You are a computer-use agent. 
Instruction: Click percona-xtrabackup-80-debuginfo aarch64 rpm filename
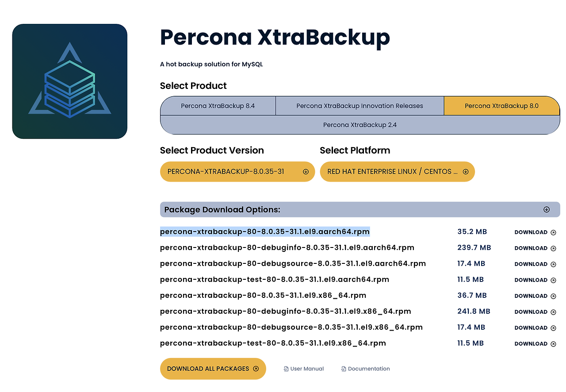pos(287,247)
